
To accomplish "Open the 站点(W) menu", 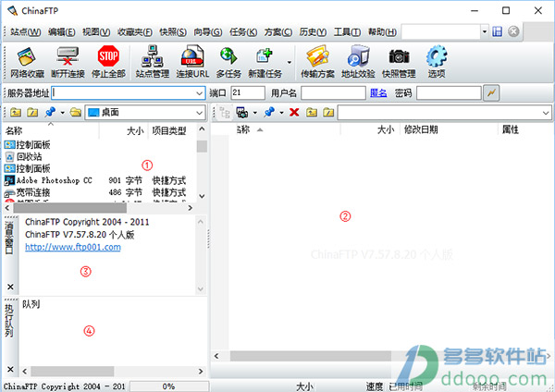I will pyautogui.click(x=26, y=31).
